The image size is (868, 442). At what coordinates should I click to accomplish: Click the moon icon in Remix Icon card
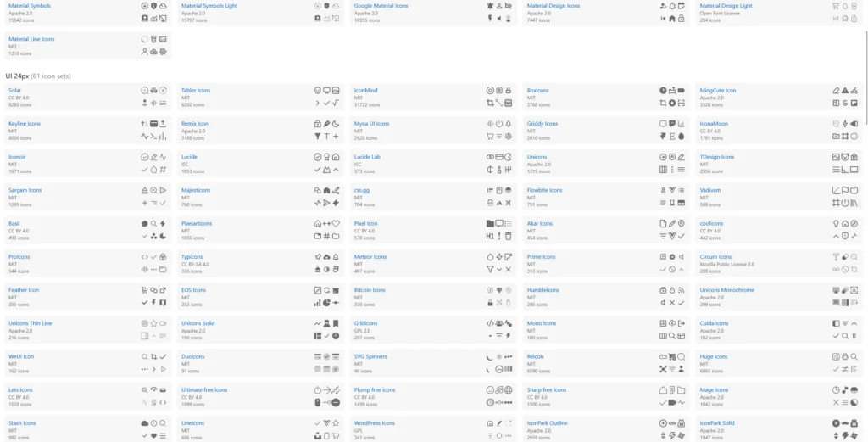click(x=336, y=124)
